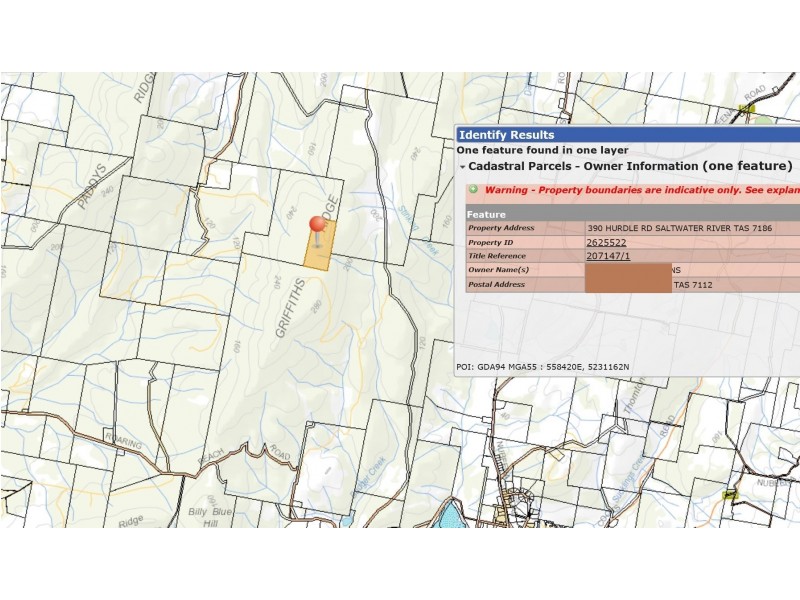Click the Owner Name(s) row label
Viewport: 800px width, 600px height.
point(498,270)
